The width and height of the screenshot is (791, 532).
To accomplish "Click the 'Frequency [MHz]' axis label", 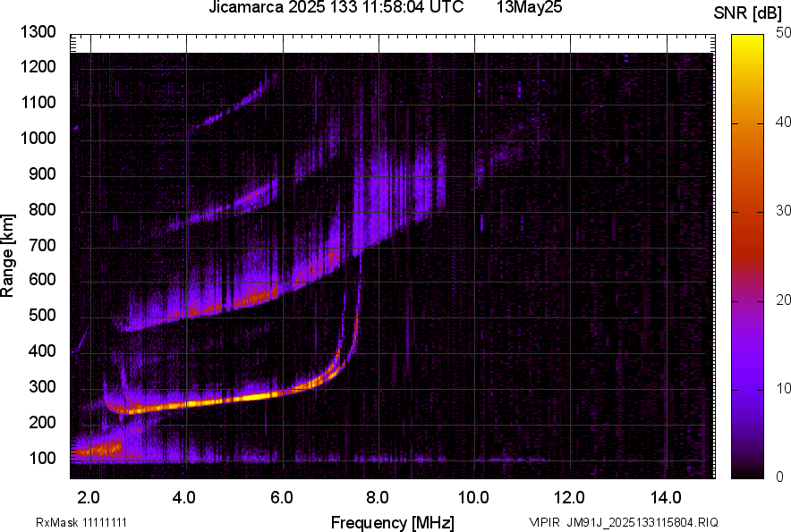I will [x=393, y=522].
